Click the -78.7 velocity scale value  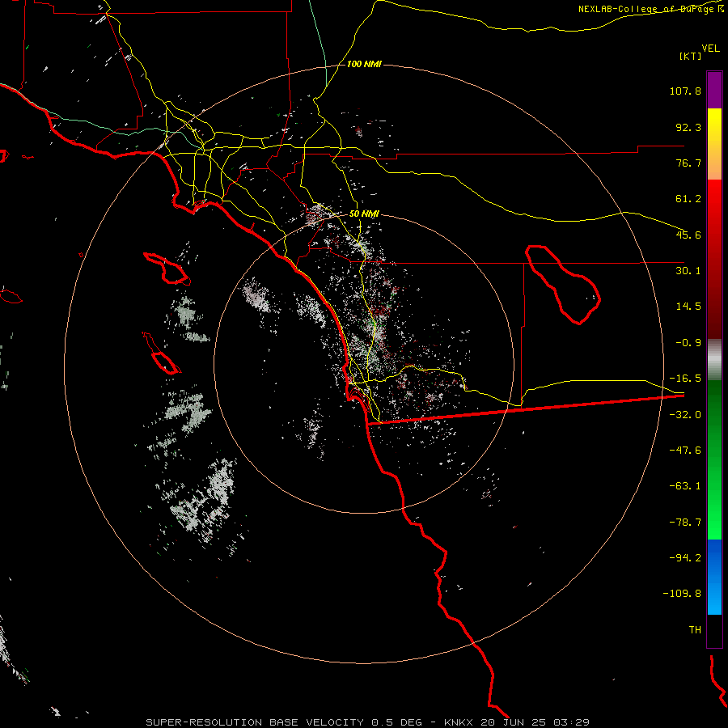point(685,523)
